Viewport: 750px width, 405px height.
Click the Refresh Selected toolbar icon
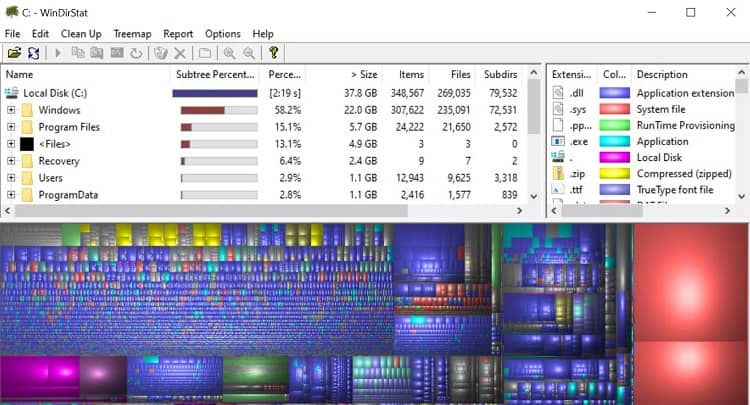click(x=136, y=53)
